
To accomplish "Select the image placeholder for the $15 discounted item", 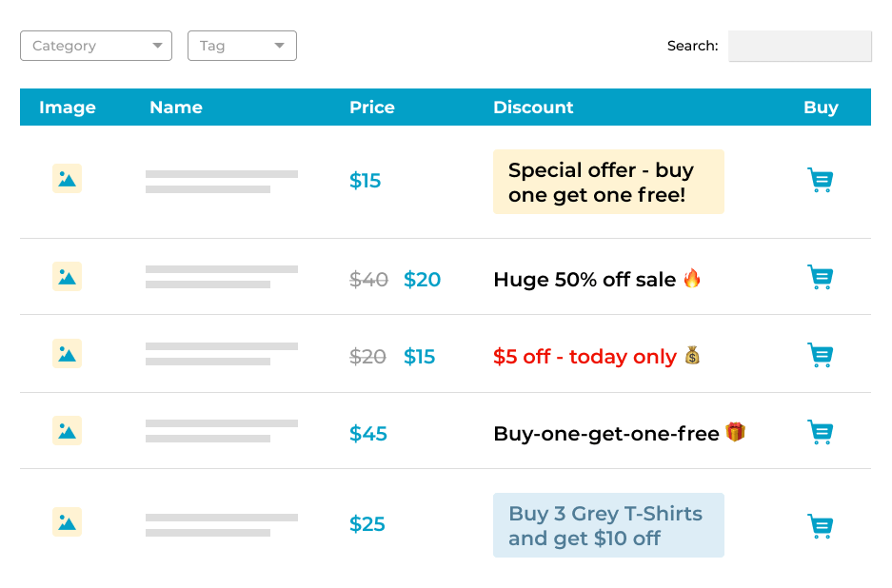I will coord(67,353).
